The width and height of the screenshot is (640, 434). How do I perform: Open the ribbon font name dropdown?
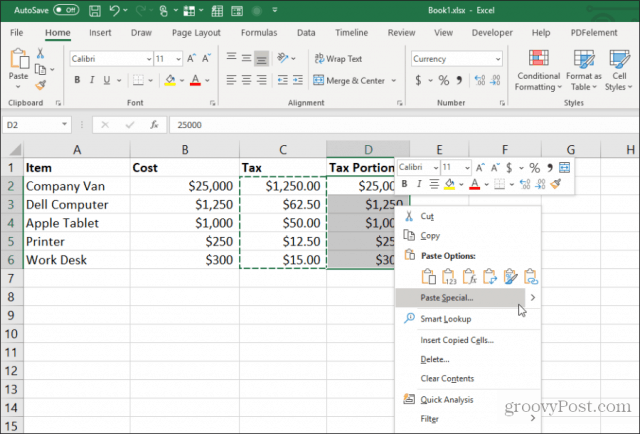149,59
